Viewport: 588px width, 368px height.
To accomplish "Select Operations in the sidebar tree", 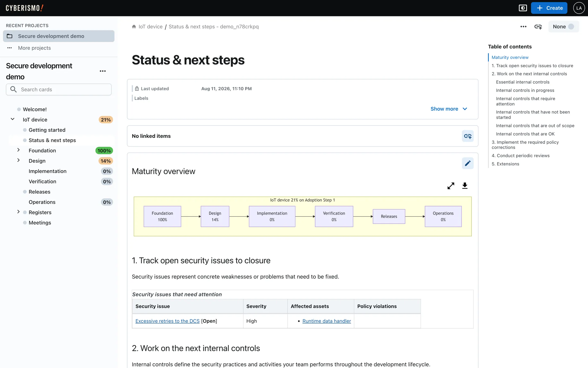I will 42,202.
